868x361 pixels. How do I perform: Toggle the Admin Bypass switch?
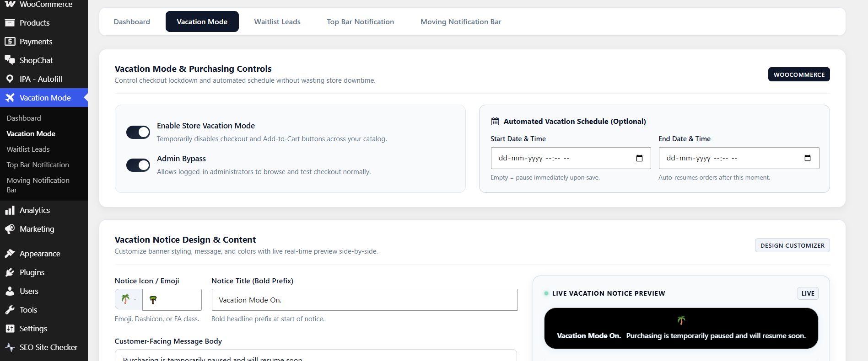click(x=138, y=165)
